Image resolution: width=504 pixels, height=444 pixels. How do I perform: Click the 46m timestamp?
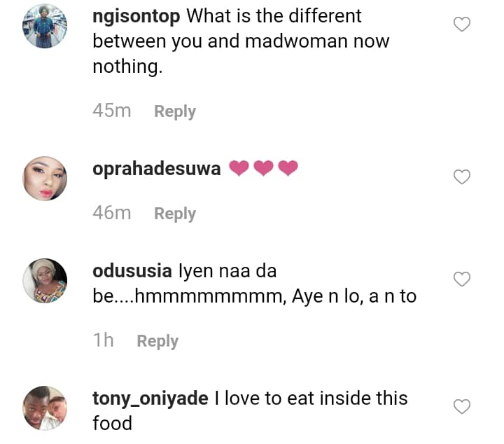[x=112, y=213]
